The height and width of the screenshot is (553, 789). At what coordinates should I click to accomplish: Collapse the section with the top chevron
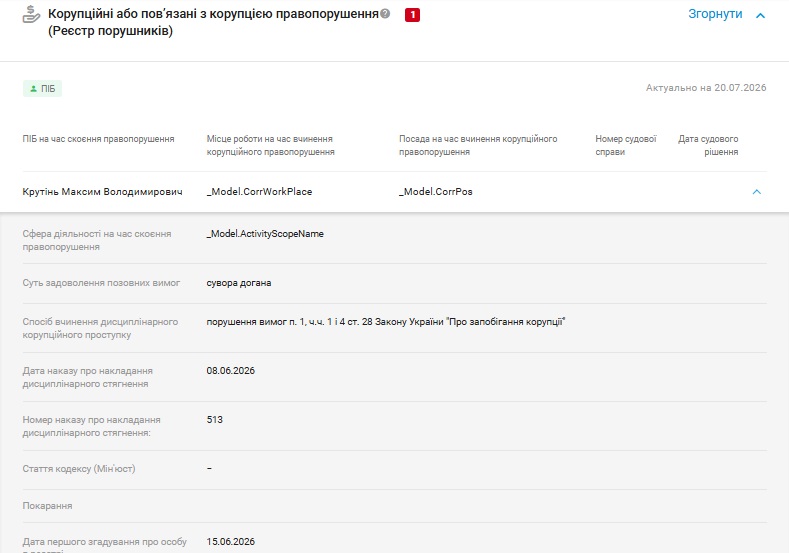click(x=760, y=16)
